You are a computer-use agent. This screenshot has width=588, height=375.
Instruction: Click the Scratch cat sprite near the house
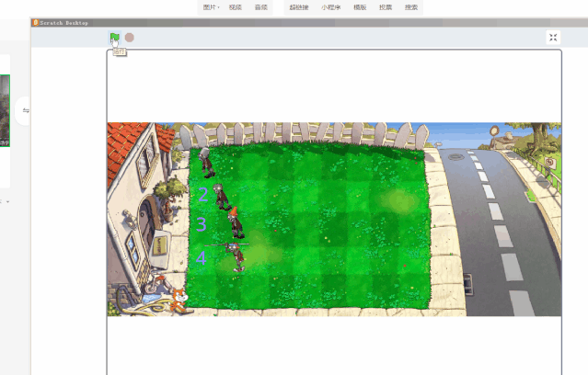(x=179, y=300)
